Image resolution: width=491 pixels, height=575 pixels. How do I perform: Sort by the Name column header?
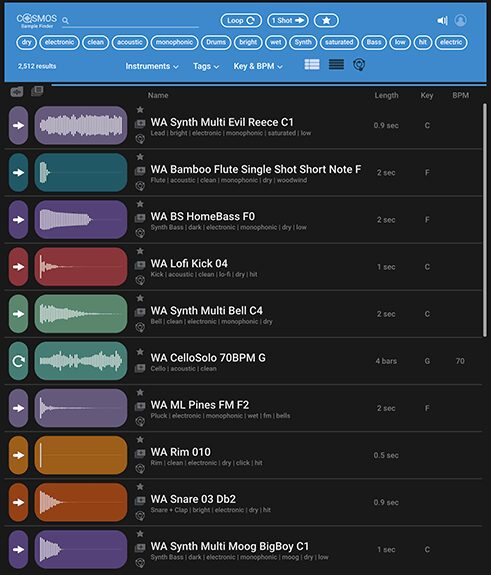[158, 95]
